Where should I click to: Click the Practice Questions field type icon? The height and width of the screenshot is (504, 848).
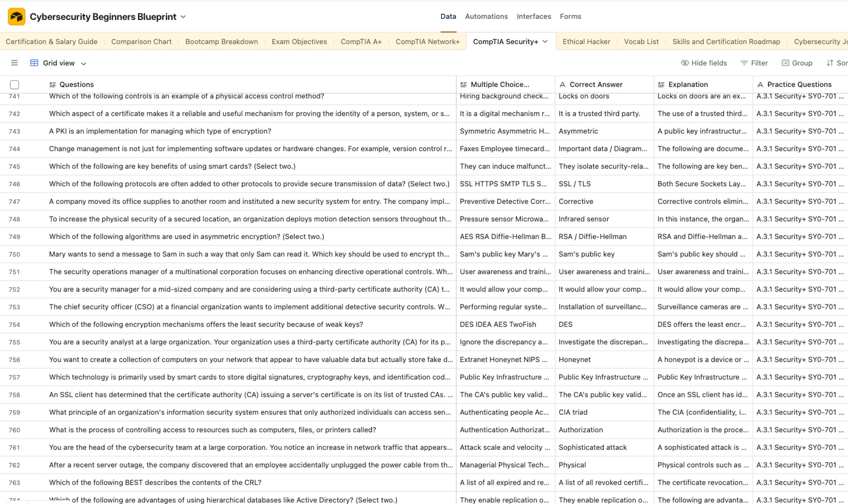pos(760,84)
